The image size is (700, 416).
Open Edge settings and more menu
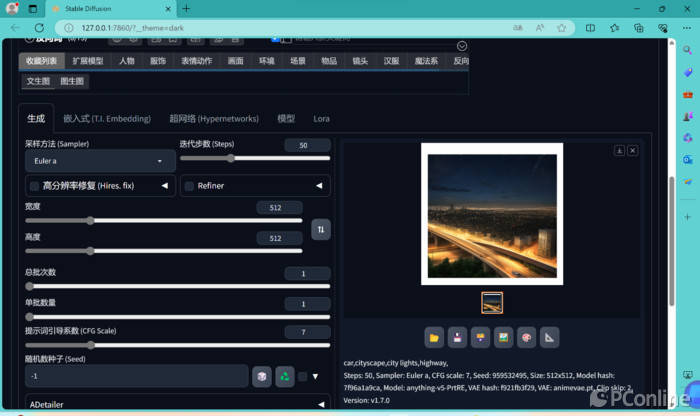click(687, 28)
